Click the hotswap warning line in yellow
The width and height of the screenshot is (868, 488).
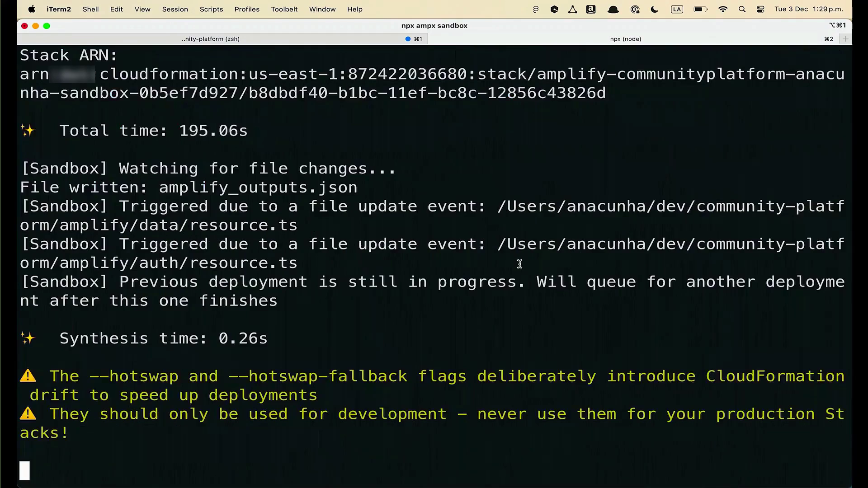pyautogui.click(x=432, y=385)
